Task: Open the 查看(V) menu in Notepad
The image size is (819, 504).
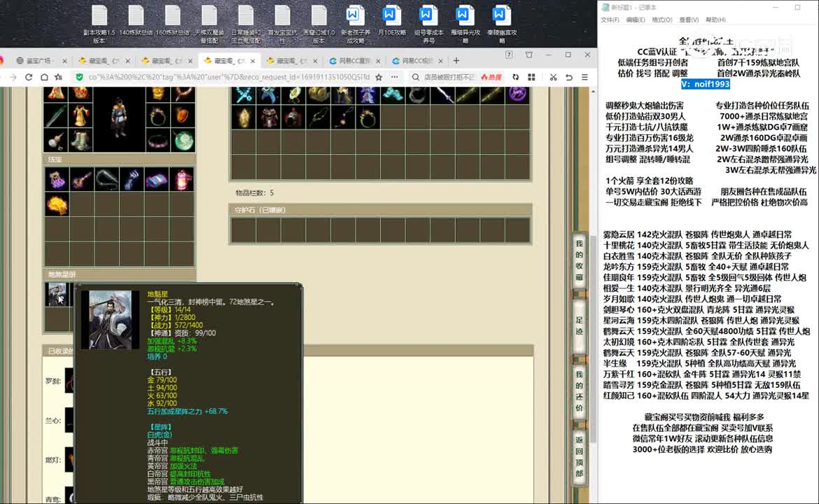Action: [688, 20]
